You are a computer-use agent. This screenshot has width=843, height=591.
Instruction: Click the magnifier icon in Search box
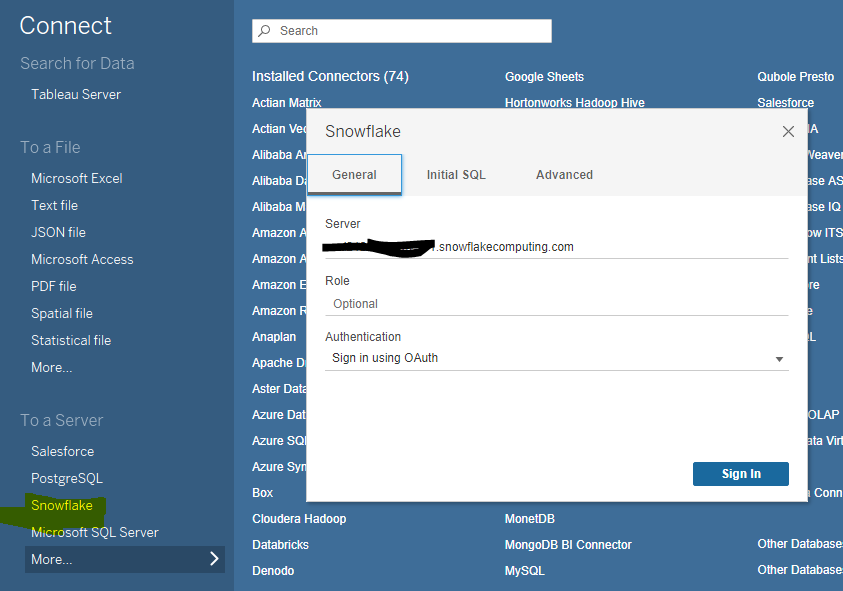coord(265,31)
